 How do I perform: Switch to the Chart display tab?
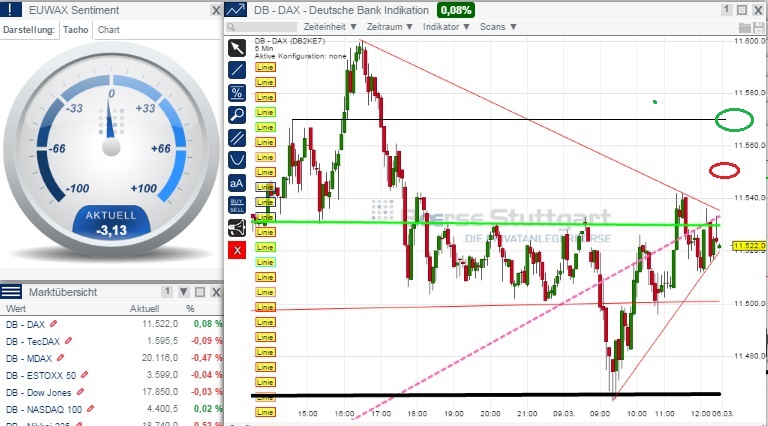[109, 30]
